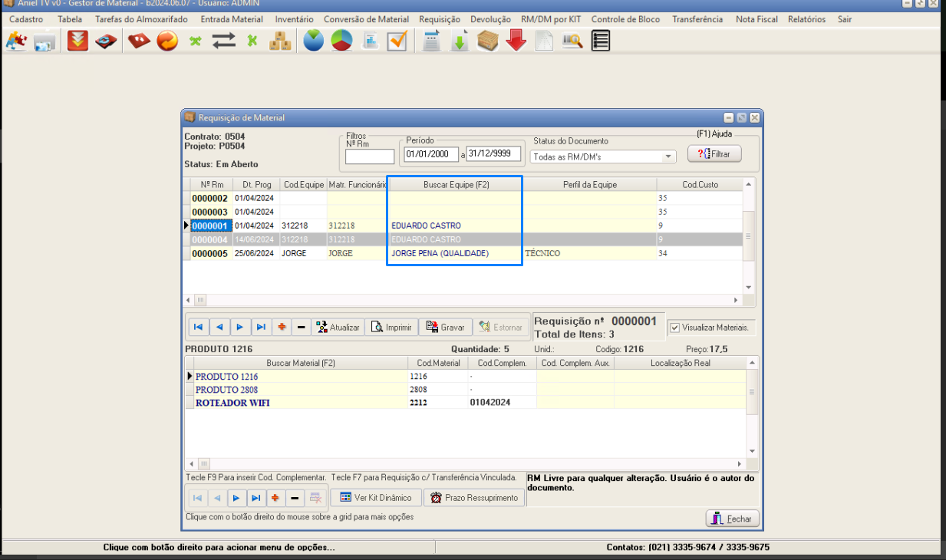Open the Relatórios menu
The image size is (946, 560).
point(806,19)
